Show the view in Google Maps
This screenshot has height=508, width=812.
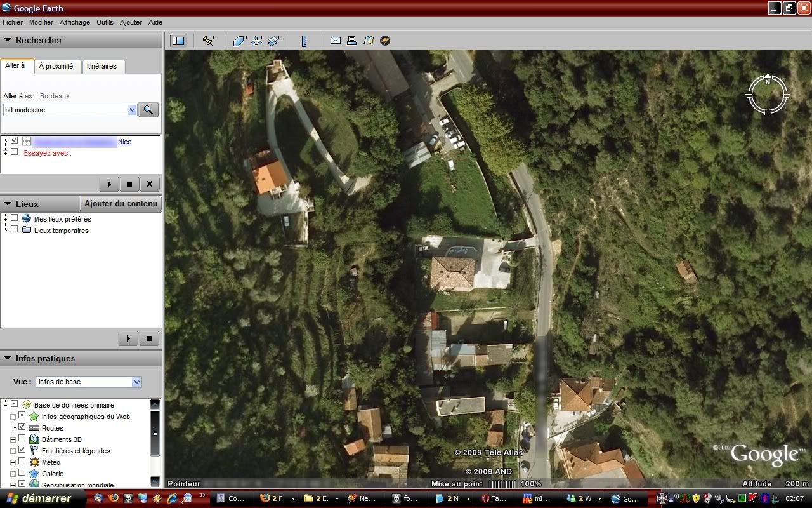coord(369,41)
